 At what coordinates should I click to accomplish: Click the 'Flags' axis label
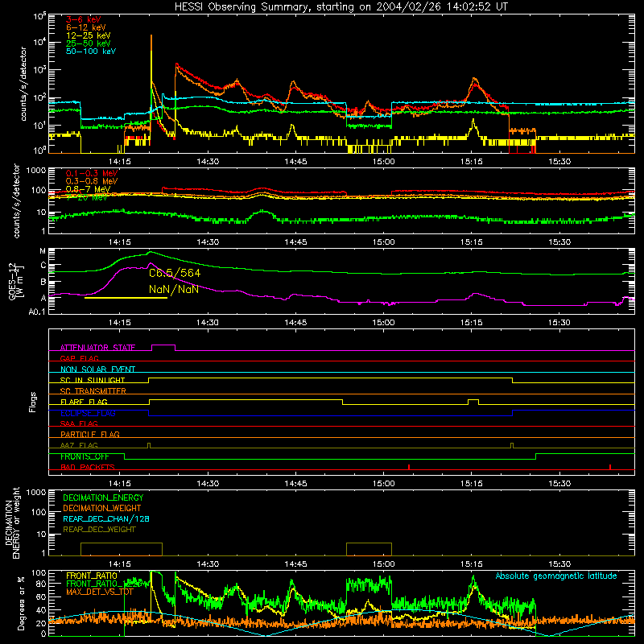click(33, 402)
